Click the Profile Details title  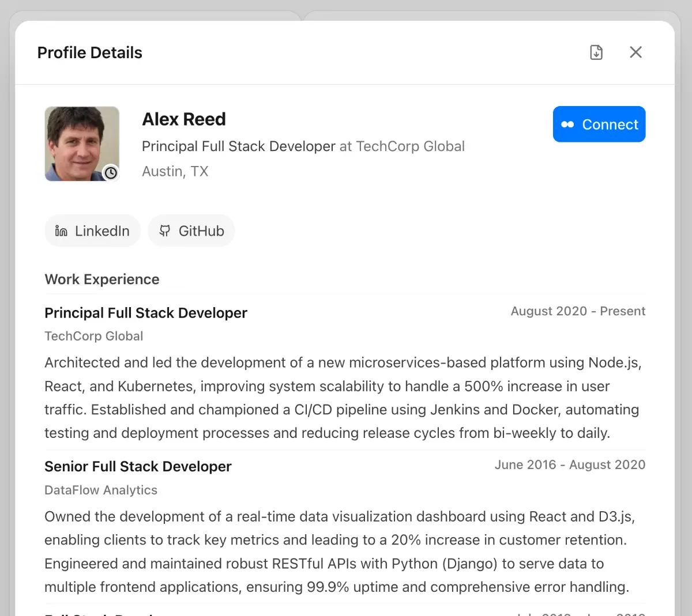pos(90,52)
